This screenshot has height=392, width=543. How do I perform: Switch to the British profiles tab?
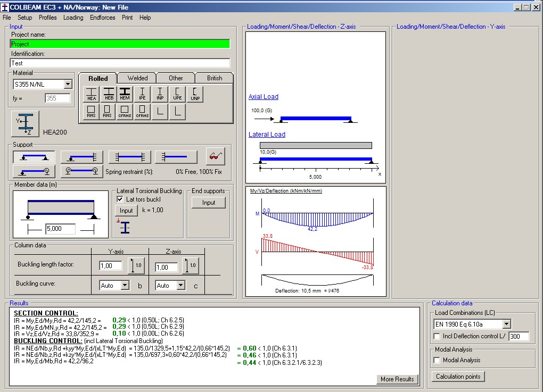pyautogui.click(x=215, y=78)
